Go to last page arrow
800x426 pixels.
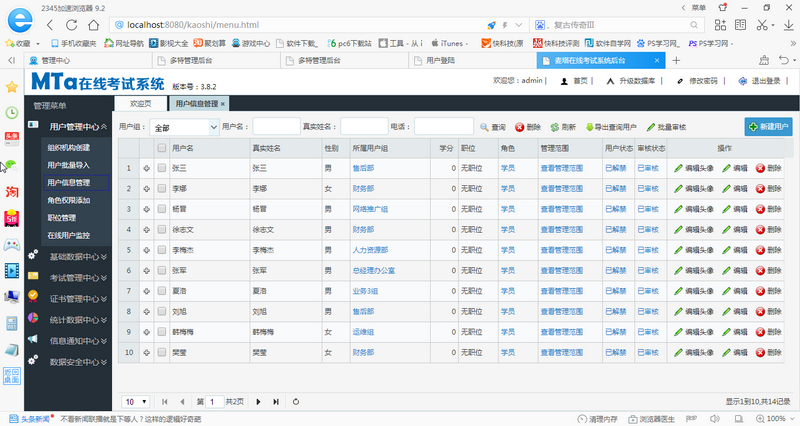[x=276, y=402]
